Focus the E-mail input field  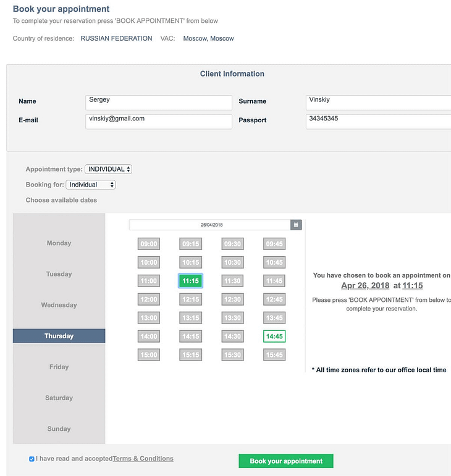point(159,121)
